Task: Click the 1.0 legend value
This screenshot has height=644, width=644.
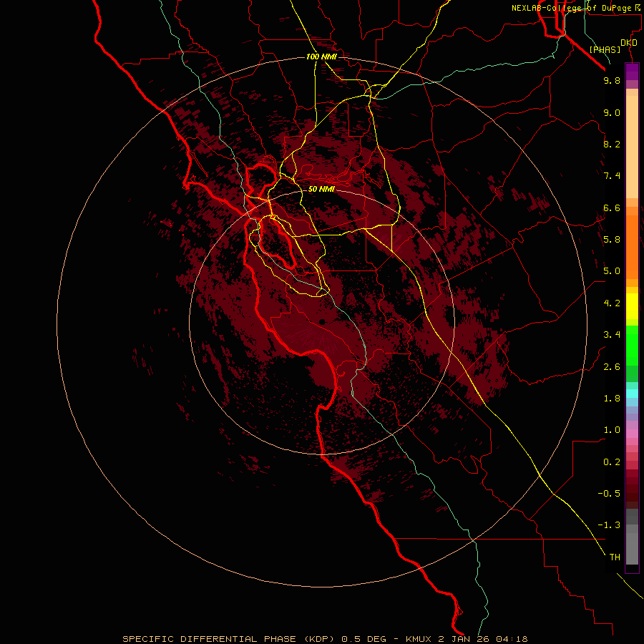Action: tap(612, 430)
